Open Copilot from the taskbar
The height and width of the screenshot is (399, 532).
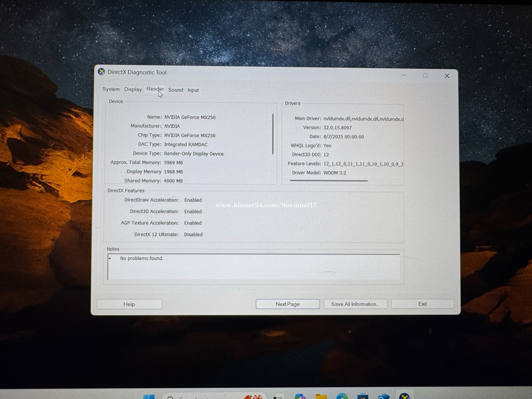pyautogui.click(x=300, y=397)
